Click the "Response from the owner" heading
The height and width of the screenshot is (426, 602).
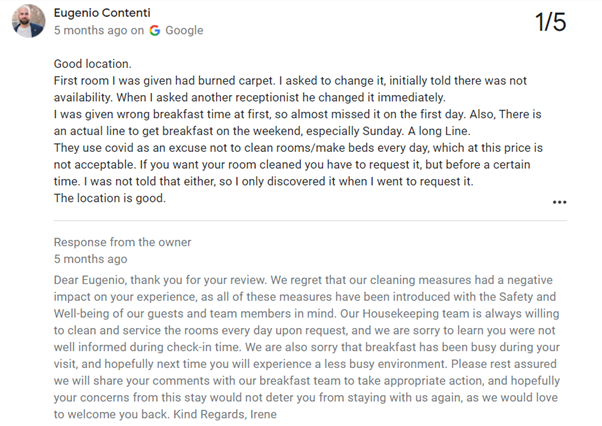click(x=122, y=242)
